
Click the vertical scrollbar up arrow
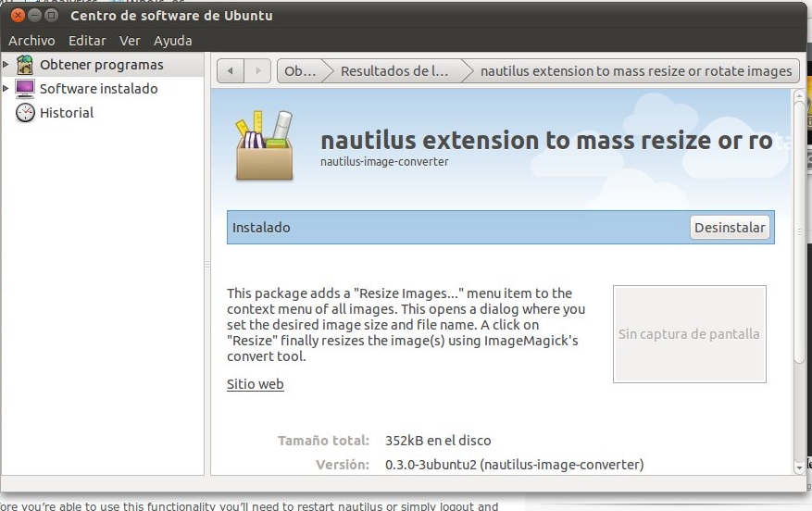click(799, 95)
